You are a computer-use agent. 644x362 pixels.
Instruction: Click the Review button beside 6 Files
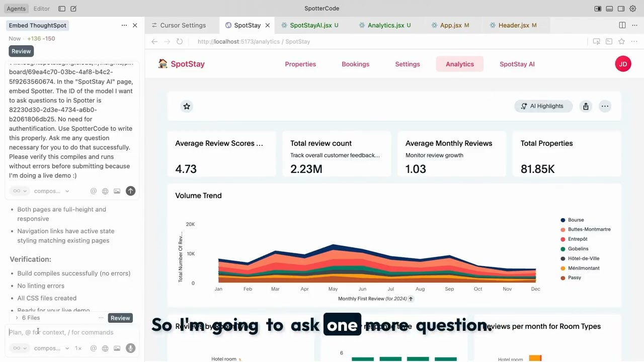(x=120, y=318)
